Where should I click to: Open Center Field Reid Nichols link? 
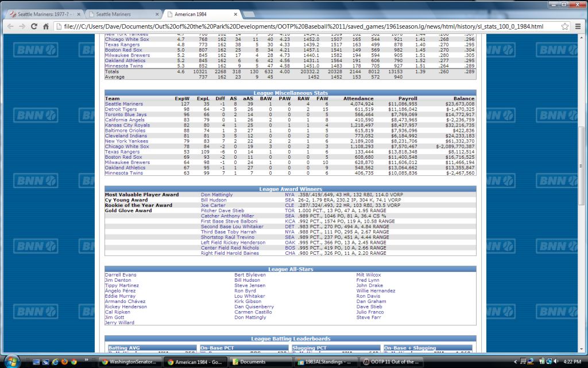(x=230, y=247)
